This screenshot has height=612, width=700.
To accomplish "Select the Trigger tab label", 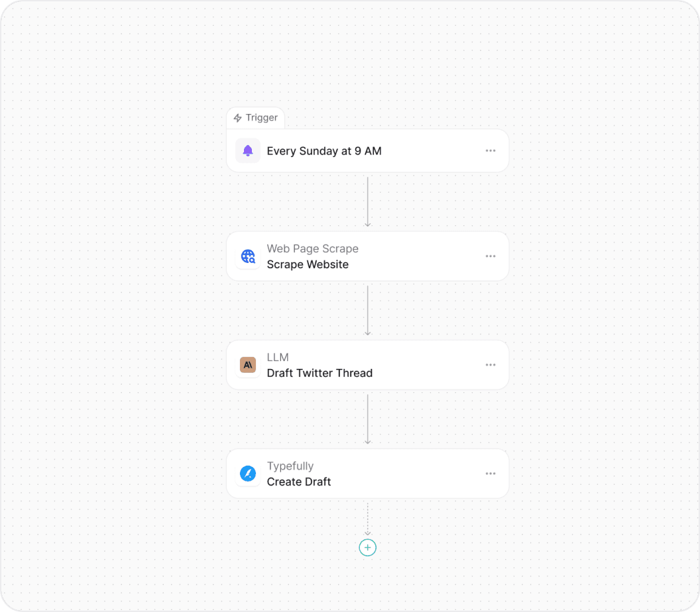I will [260, 117].
